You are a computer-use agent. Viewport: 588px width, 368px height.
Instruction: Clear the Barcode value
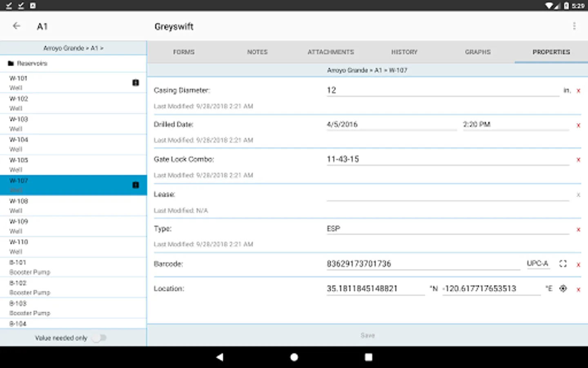click(578, 265)
